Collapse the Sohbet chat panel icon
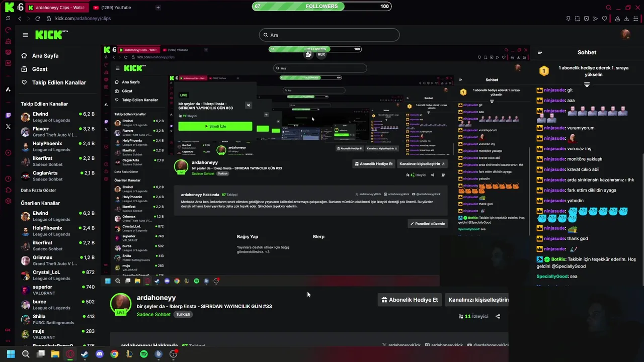The height and width of the screenshot is (362, 644). (x=540, y=52)
